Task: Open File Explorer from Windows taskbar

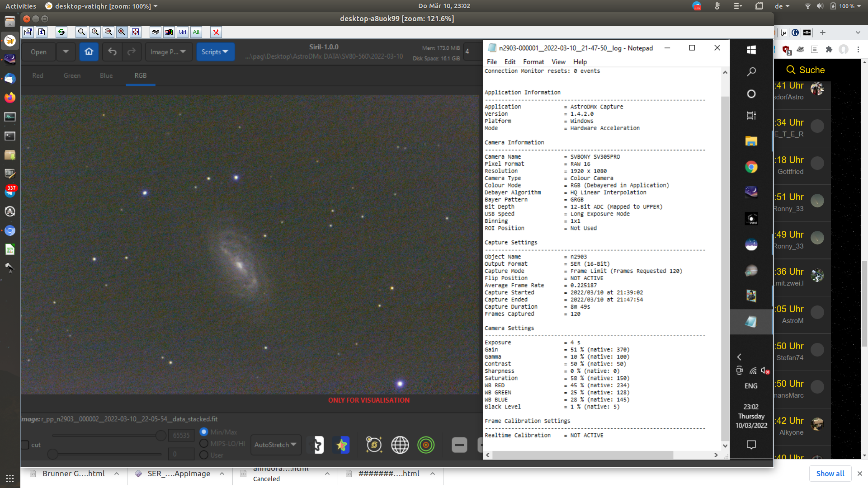Action: pos(751,141)
